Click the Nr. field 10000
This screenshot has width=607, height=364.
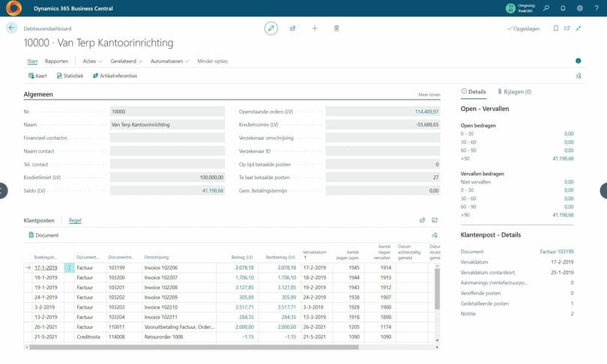(x=167, y=112)
